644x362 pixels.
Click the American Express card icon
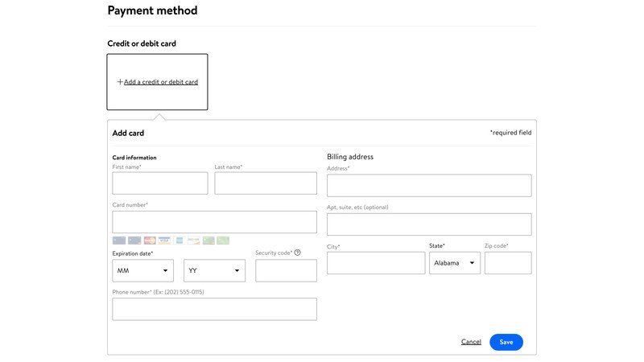click(x=180, y=240)
